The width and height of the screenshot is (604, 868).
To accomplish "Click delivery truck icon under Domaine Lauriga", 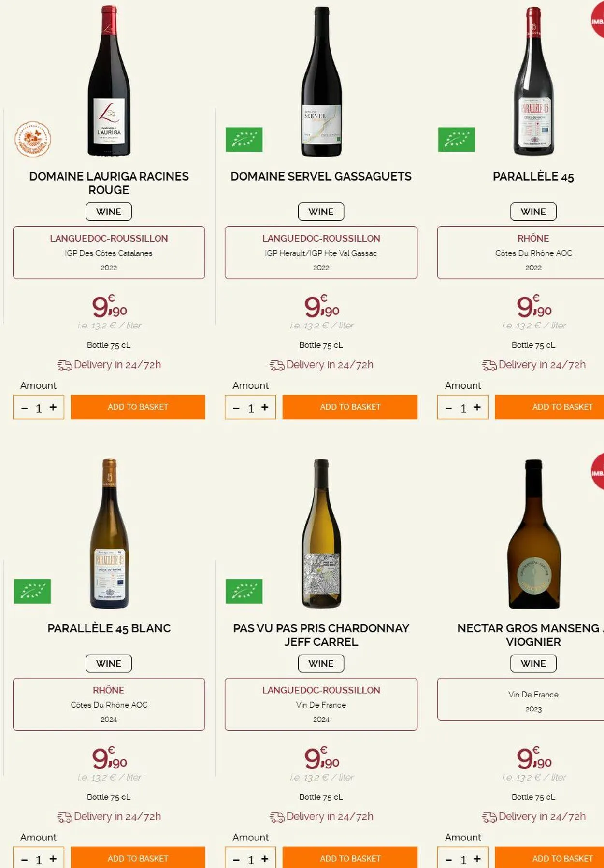I will [x=64, y=365].
